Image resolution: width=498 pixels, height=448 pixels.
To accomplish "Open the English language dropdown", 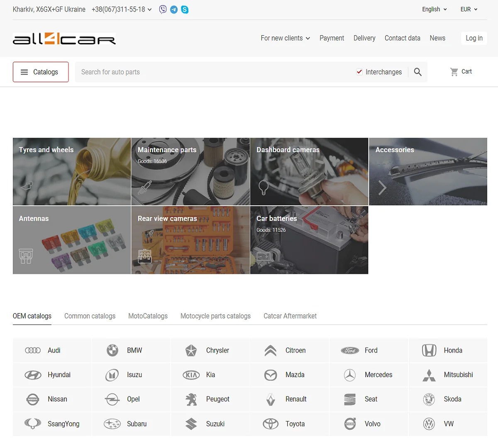I will (x=434, y=9).
